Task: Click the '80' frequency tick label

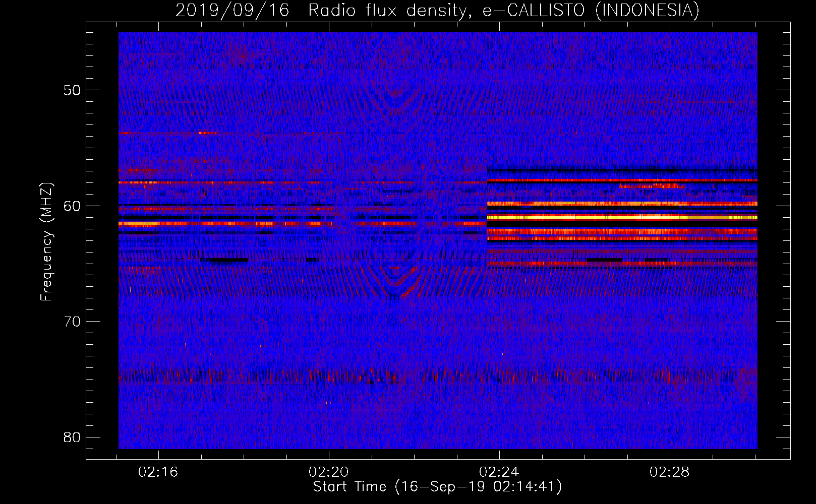Action: 72,437
